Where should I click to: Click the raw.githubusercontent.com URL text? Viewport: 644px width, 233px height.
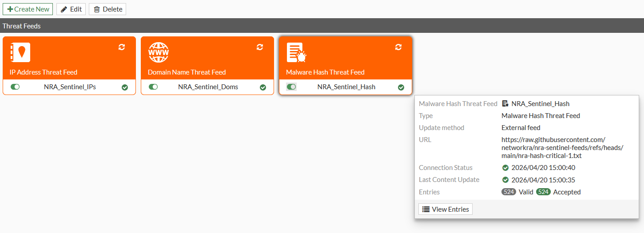pos(563,148)
